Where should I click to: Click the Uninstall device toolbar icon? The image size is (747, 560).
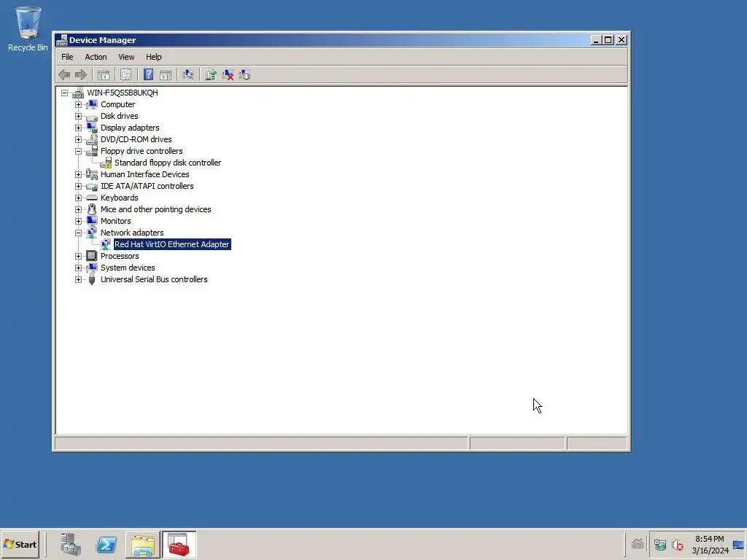[228, 75]
